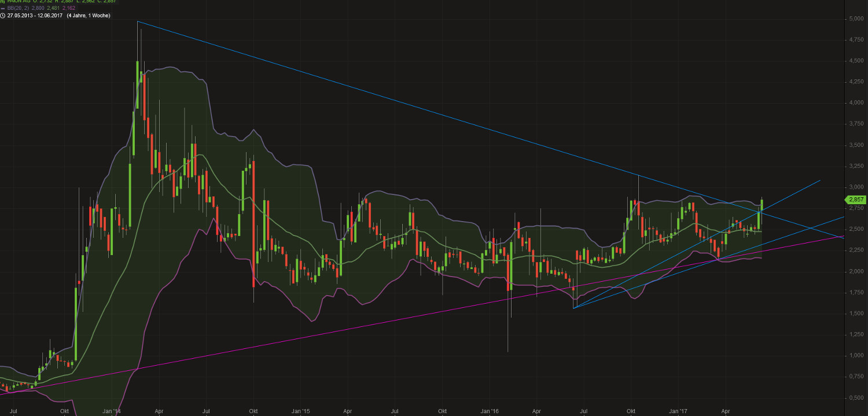Open the date range 27.05.2013 - 12.06.2017
The height and width of the screenshot is (416, 868).
(x=35, y=15)
